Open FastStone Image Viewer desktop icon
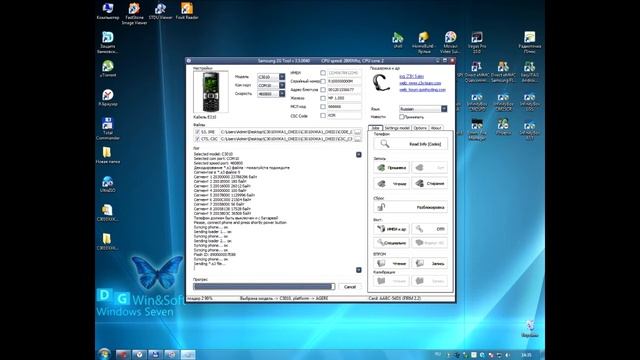The image size is (640, 360). pyautogui.click(x=134, y=13)
